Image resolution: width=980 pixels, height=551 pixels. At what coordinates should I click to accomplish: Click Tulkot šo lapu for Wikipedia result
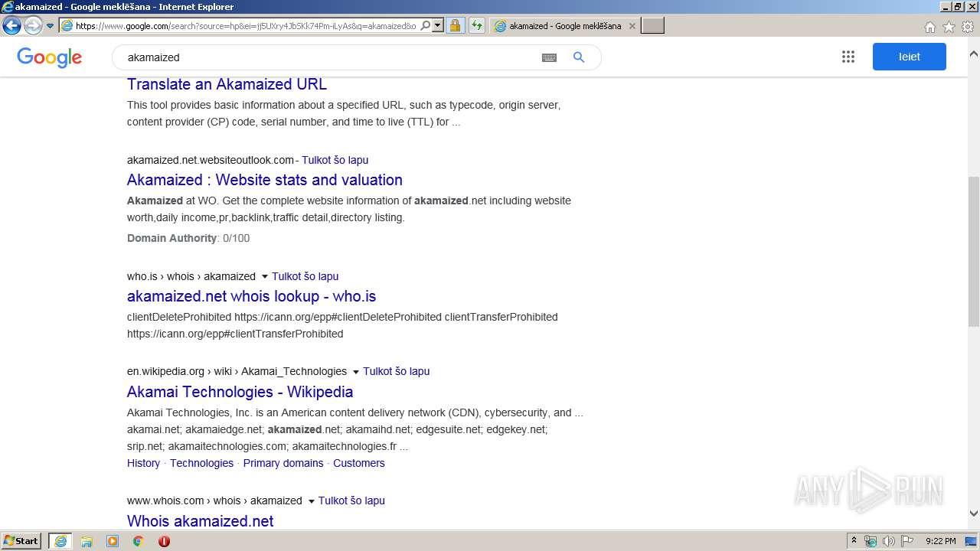click(x=396, y=371)
